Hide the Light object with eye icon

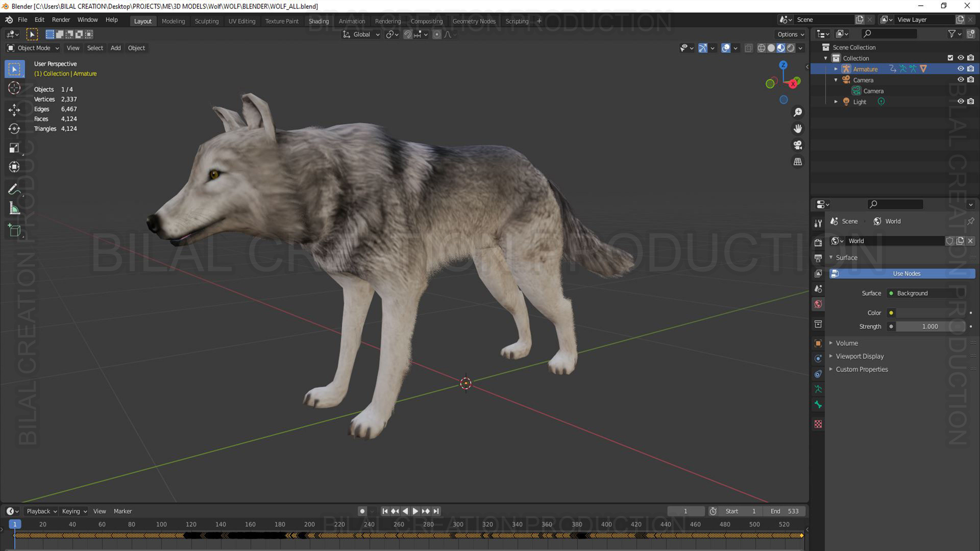click(961, 102)
